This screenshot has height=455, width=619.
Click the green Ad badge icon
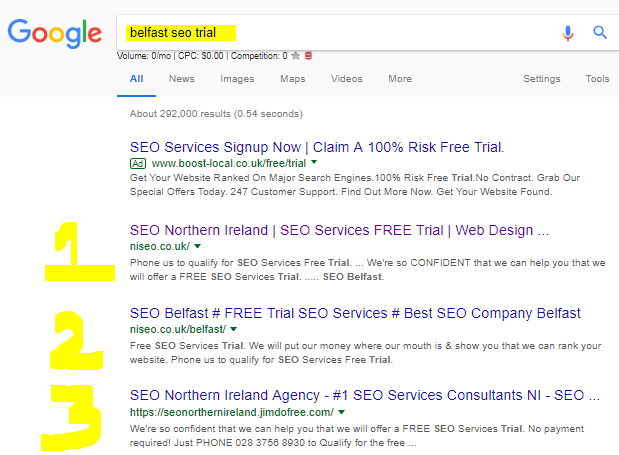point(138,163)
